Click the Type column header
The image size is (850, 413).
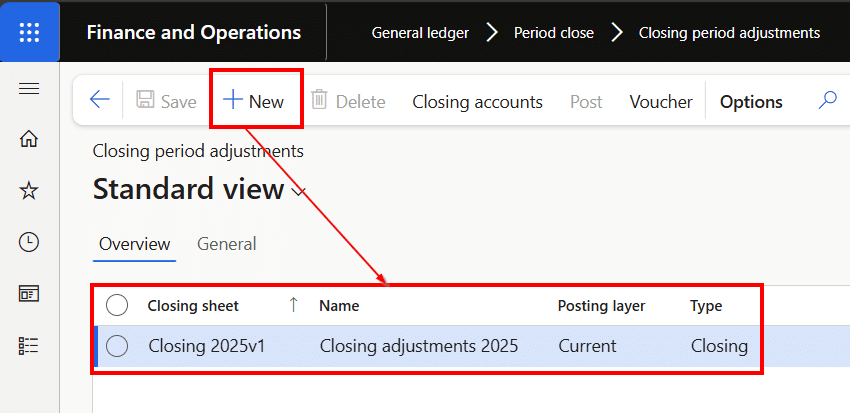tap(706, 306)
